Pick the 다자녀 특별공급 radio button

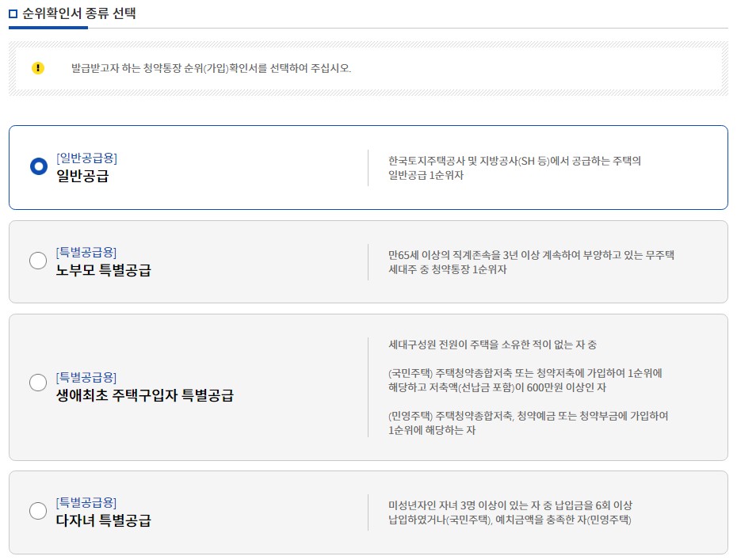37,511
